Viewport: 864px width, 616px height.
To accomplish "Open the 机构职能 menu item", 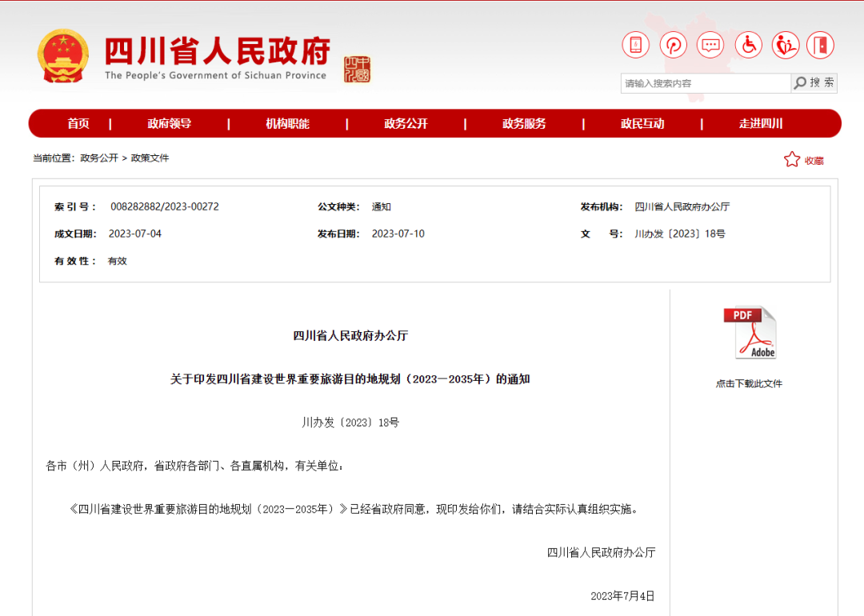I will (x=287, y=124).
